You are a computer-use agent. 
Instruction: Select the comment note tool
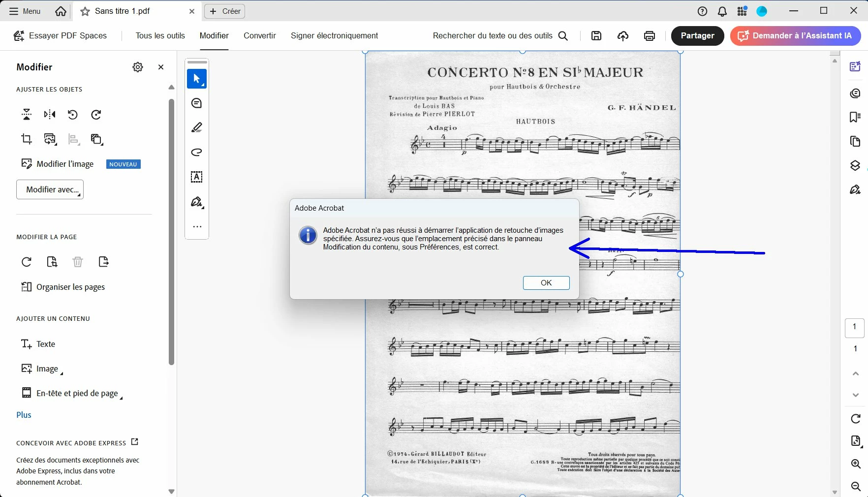tap(197, 103)
